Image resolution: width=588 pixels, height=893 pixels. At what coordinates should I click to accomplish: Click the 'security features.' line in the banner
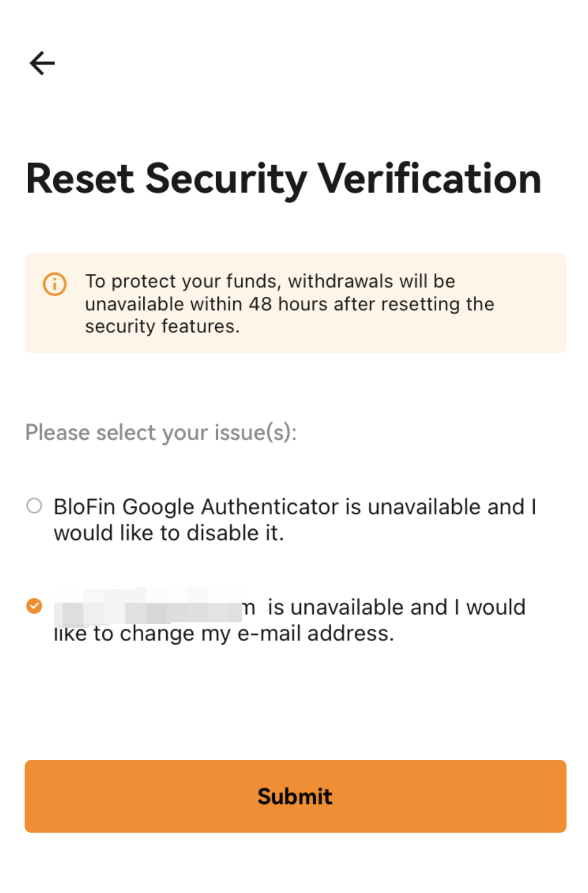click(162, 326)
